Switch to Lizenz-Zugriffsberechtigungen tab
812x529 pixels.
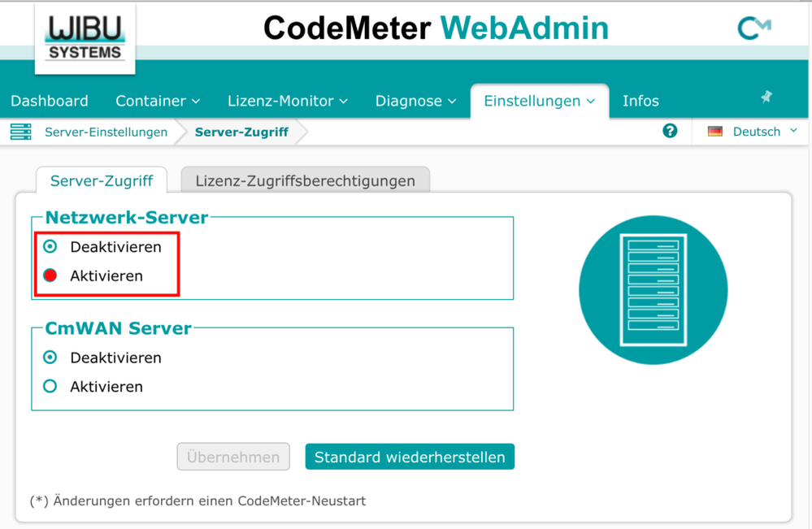tap(305, 180)
